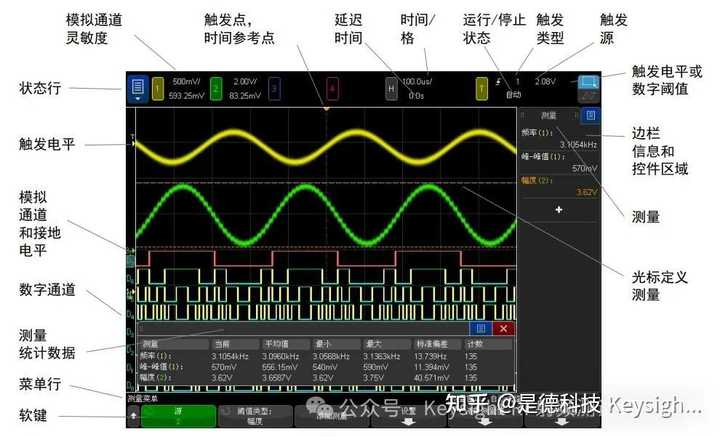Click the yellow channel 1 sine waveform
The image size is (720, 437).
[x=326, y=146]
